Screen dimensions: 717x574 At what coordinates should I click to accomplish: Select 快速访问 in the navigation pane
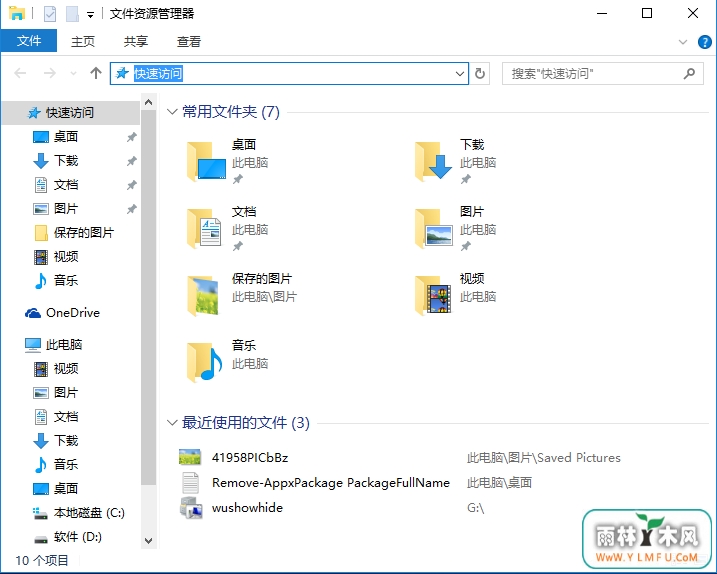(x=71, y=113)
